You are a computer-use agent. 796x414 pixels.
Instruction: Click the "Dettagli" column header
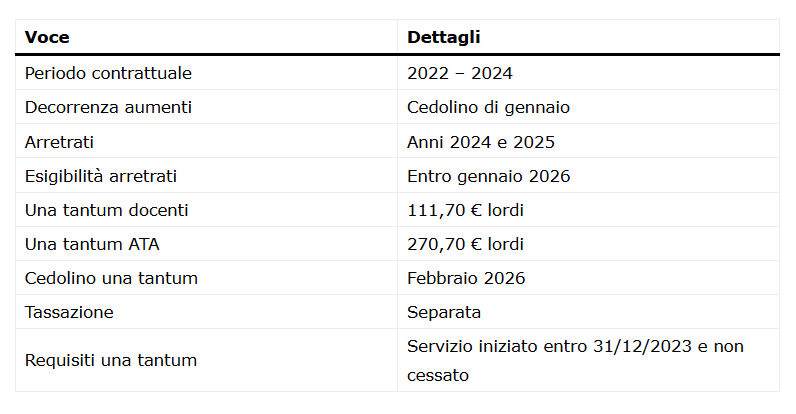pyautogui.click(x=443, y=38)
